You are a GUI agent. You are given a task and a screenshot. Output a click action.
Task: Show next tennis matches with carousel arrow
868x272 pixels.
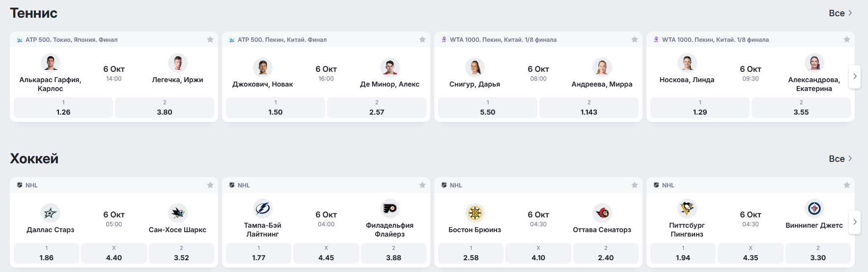click(x=855, y=77)
